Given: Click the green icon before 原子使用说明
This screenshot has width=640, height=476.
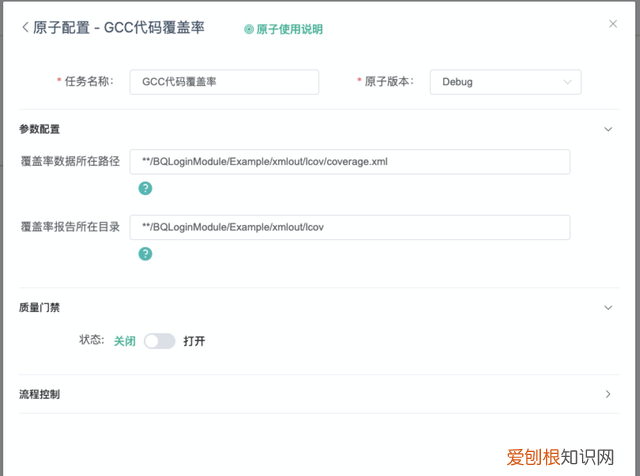Looking at the screenshot, I should coord(249,29).
